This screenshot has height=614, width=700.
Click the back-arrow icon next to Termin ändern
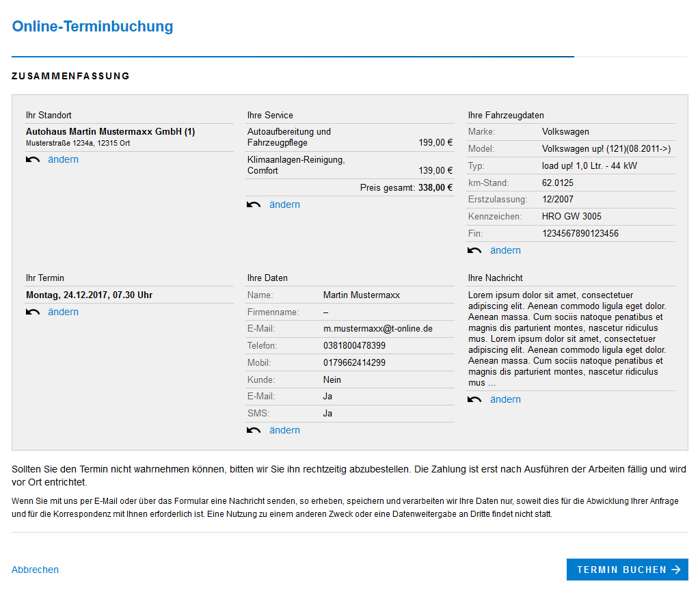[31, 311]
